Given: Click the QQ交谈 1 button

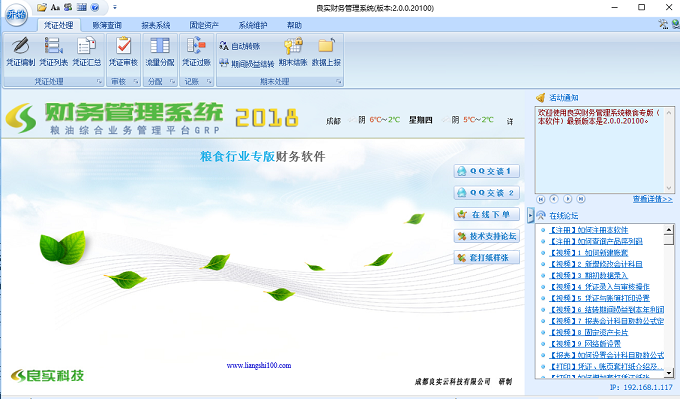Looking at the screenshot, I should click(x=487, y=171).
